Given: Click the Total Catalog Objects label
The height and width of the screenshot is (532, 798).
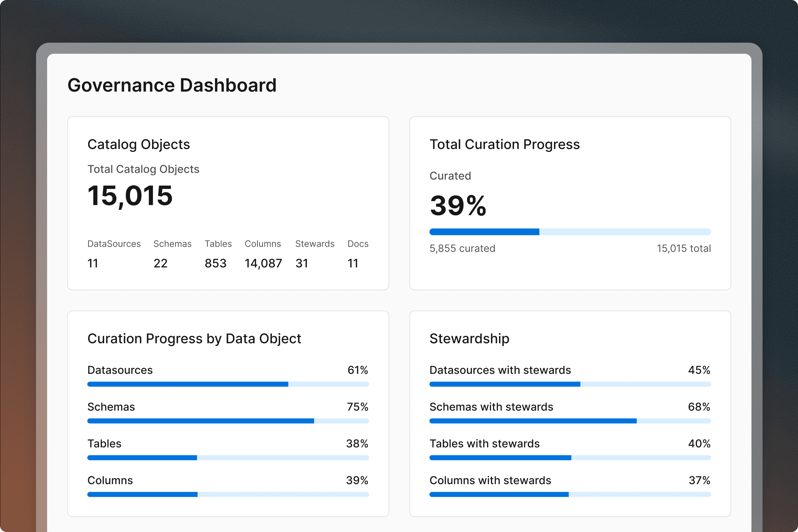Looking at the screenshot, I should tap(143, 169).
